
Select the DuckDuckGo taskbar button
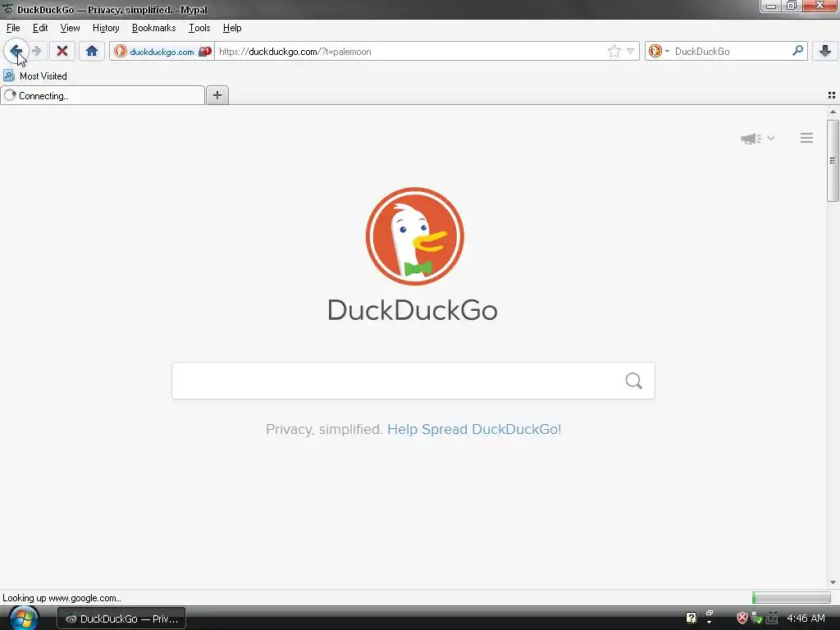tap(121, 619)
